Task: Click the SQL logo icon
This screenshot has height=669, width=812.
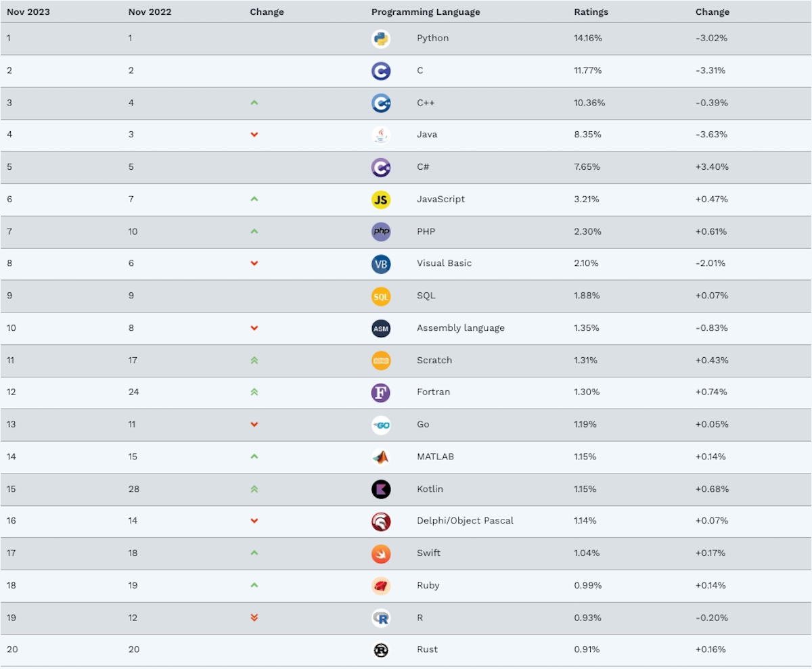Action: (381, 296)
